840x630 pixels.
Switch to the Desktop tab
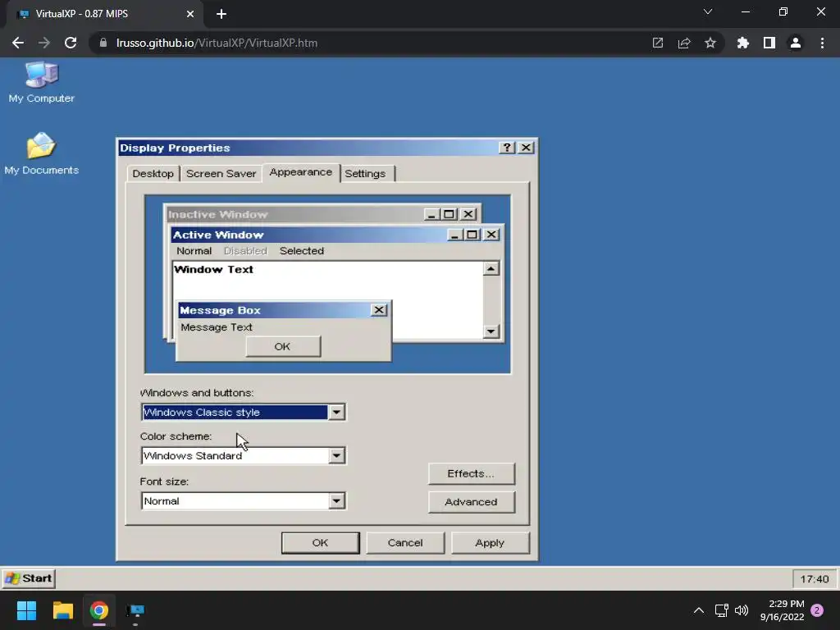click(153, 174)
